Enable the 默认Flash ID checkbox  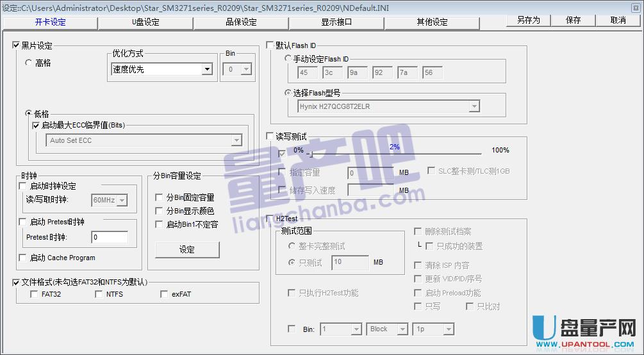pyautogui.click(x=270, y=46)
